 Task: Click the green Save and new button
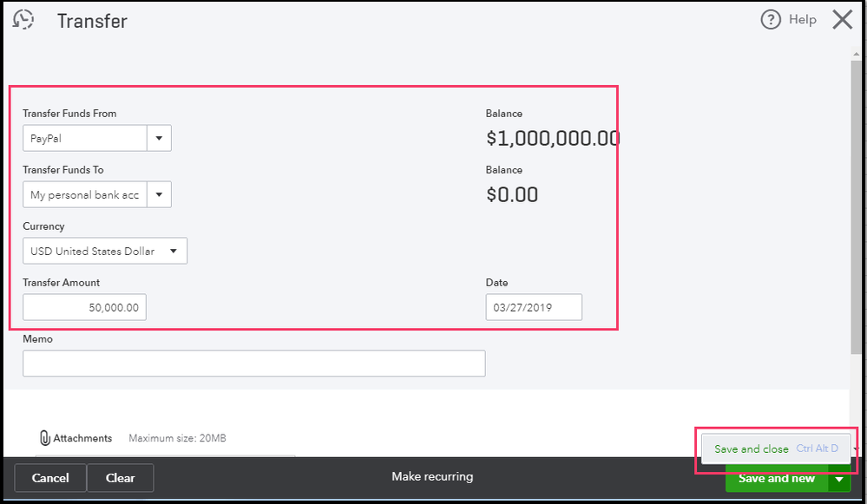(776, 478)
